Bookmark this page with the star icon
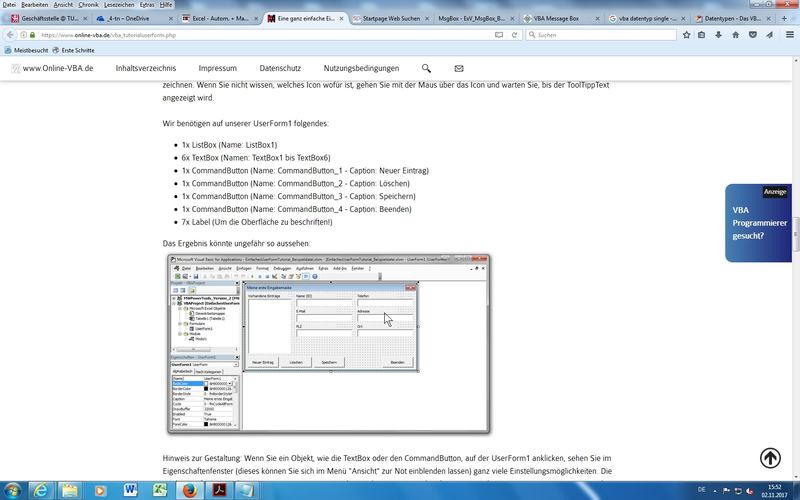 click(x=686, y=35)
